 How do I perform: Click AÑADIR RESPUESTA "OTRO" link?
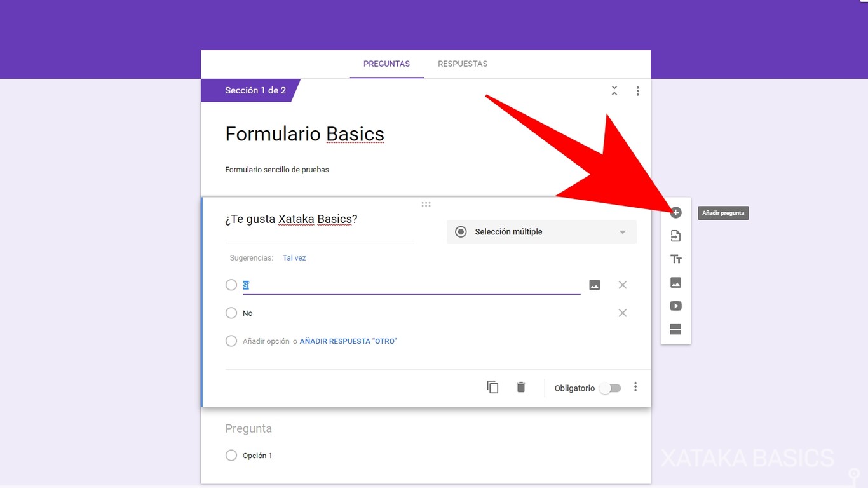pyautogui.click(x=348, y=341)
